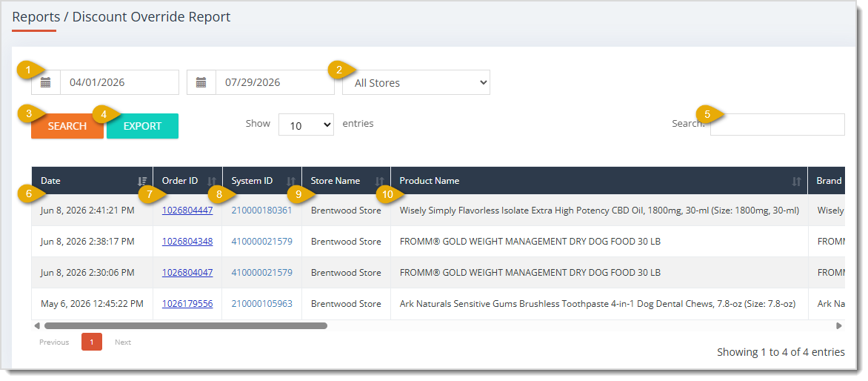Select page 1 in pagination

(x=92, y=342)
